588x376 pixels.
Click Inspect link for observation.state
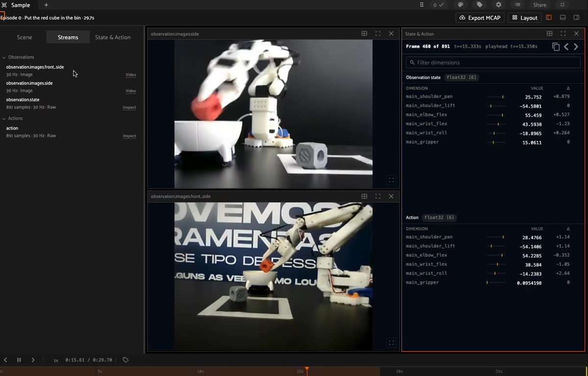[129, 107]
